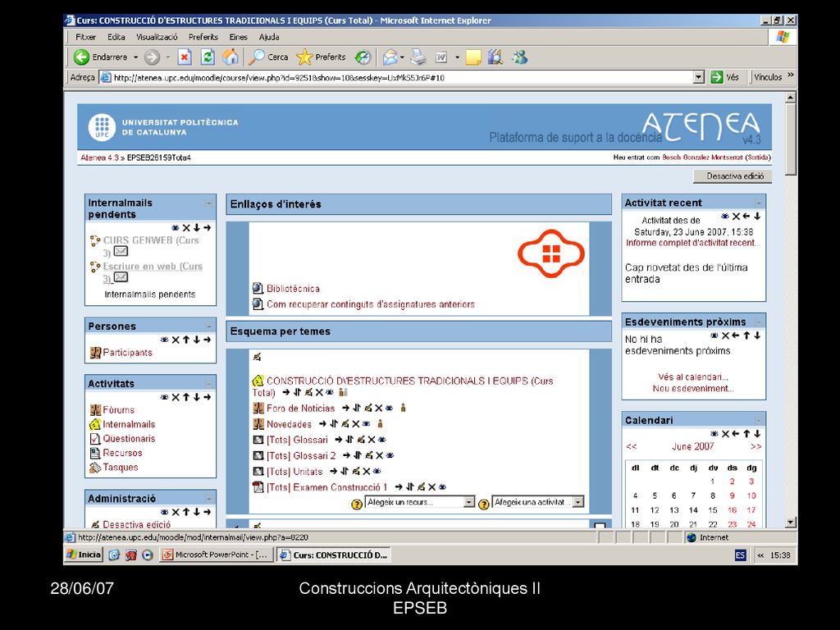Open the Preferits star in the toolbar
Image resolution: width=840 pixels, height=630 pixels.
pyautogui.click(x=321, y=57)
